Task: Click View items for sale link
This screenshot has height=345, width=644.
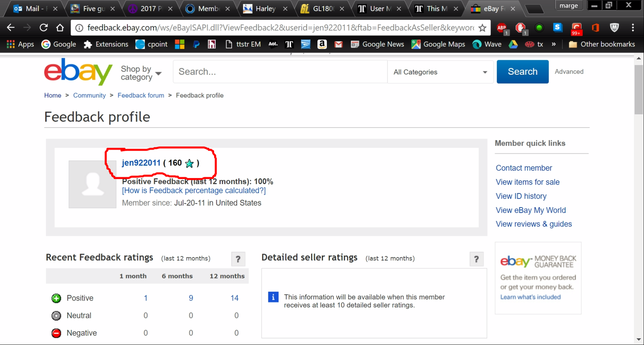Action: click(x=528, y=182)
